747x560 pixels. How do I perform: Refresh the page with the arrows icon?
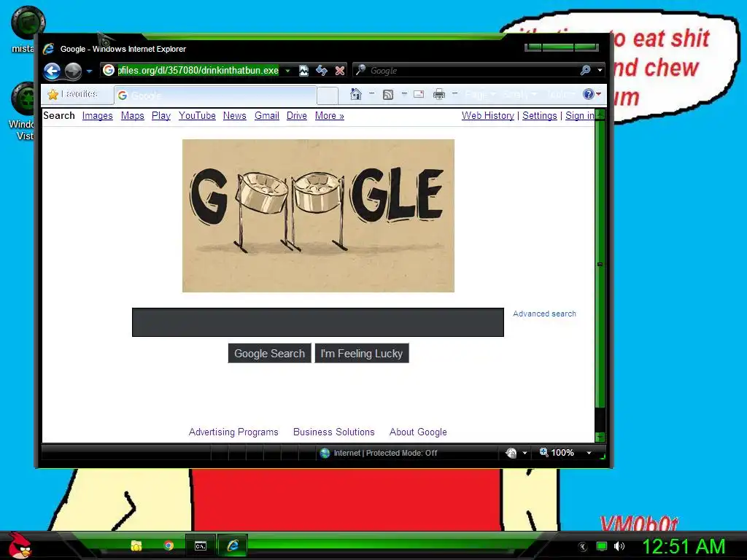click(322, 71)
